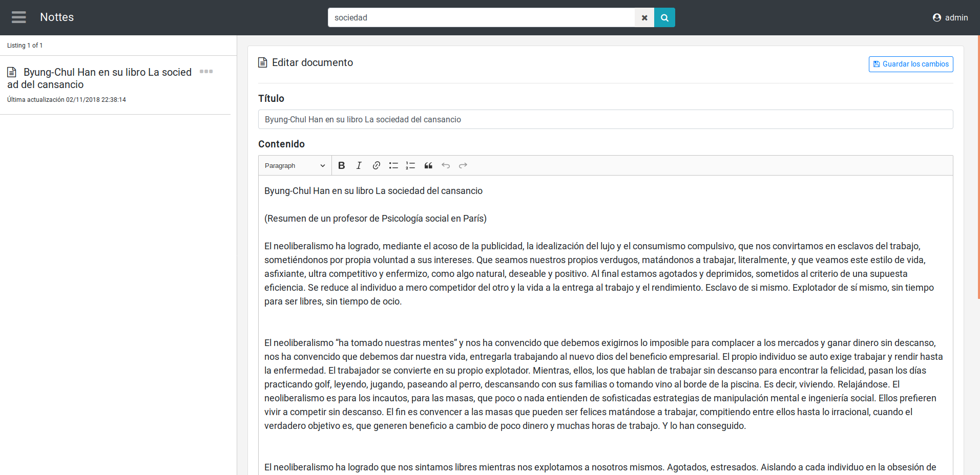Image resolution: width=980 pixels, height=475 pixels.
Task: Click the 'Título' label
Action: [271, 98]
